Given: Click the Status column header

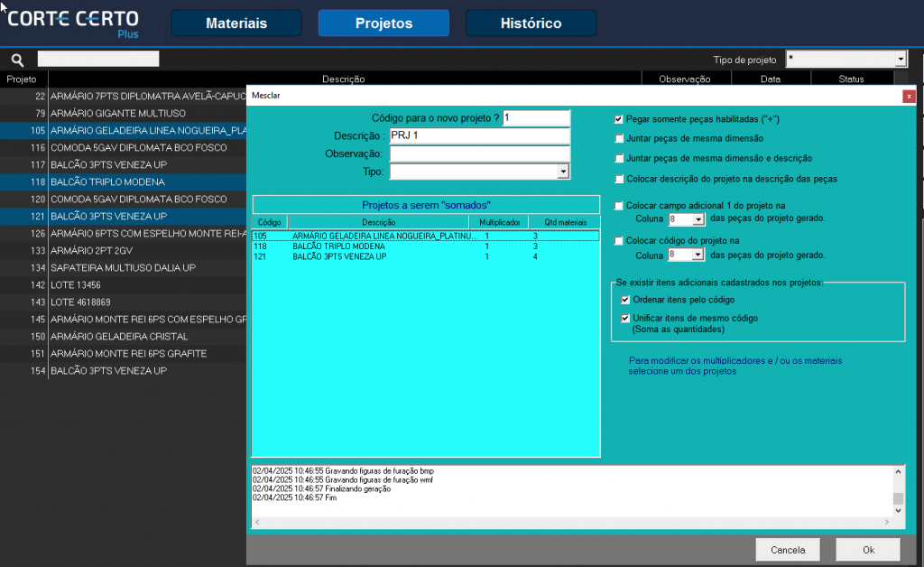Looking at the screenshot, I should point(851,79).
